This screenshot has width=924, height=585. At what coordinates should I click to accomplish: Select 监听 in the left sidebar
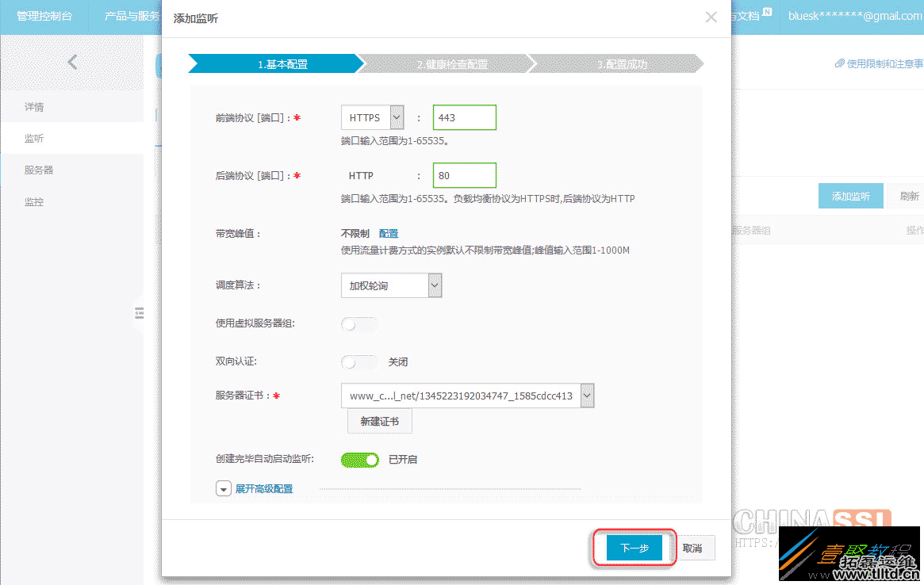click(36, 137)
